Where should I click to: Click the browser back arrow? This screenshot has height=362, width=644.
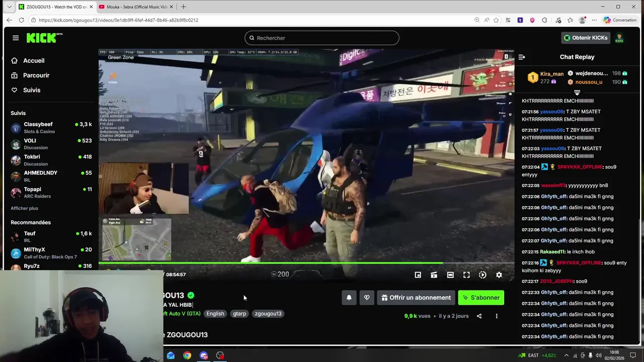[9, 20]
